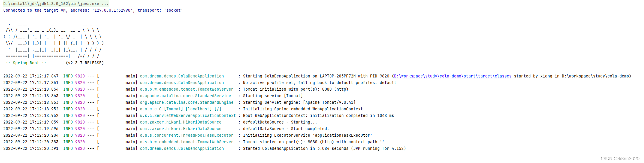
Task: Click the 'No active profile set' log line
Action: coord(319,83)
